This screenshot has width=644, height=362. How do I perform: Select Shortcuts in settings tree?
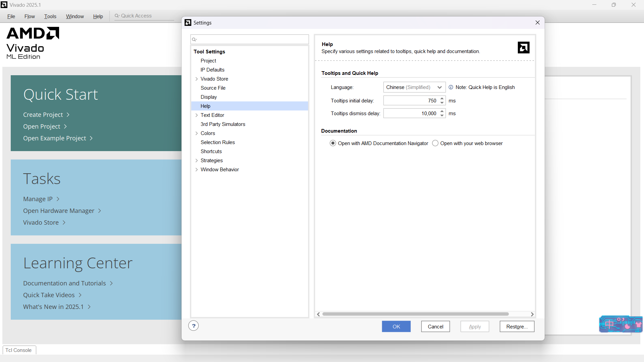click(211, 151)
